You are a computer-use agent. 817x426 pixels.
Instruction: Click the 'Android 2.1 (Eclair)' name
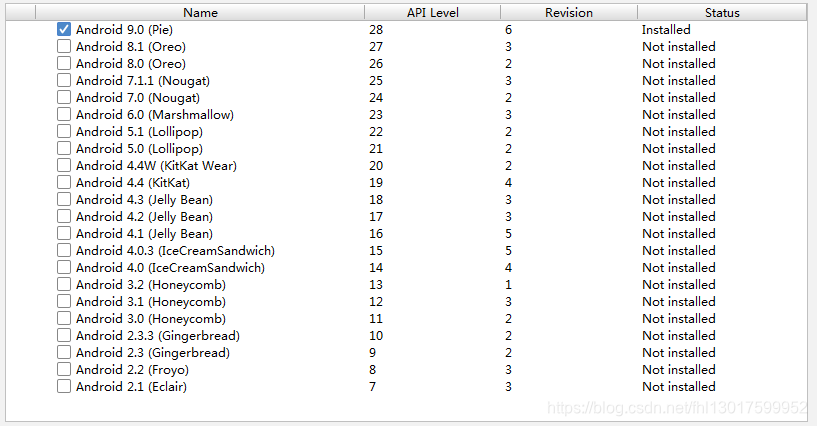pyautogui.click(x=131, y=386)
